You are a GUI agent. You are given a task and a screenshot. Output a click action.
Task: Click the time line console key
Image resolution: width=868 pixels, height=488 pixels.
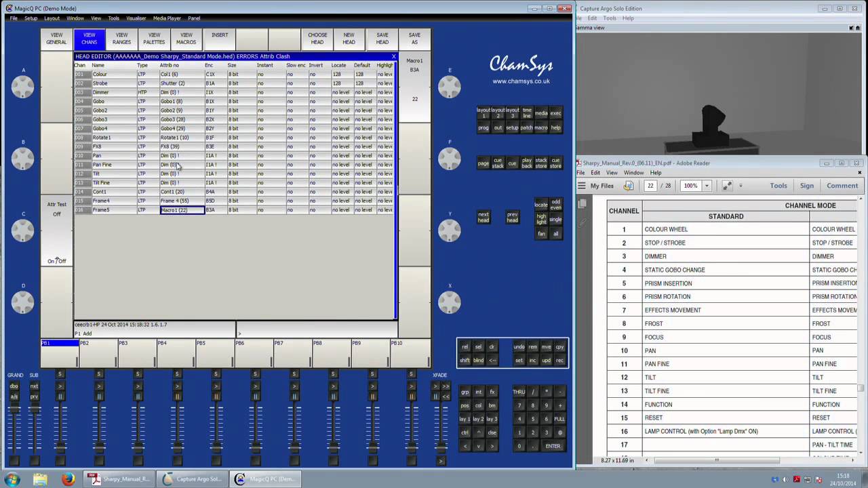(x=526, y=113)
